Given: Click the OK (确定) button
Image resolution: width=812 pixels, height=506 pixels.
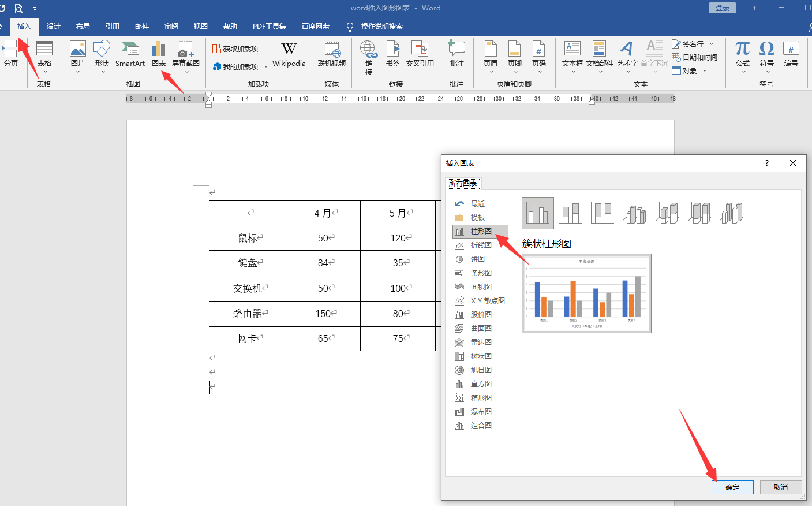Looking at the screenshot, I should coord(732,488).
